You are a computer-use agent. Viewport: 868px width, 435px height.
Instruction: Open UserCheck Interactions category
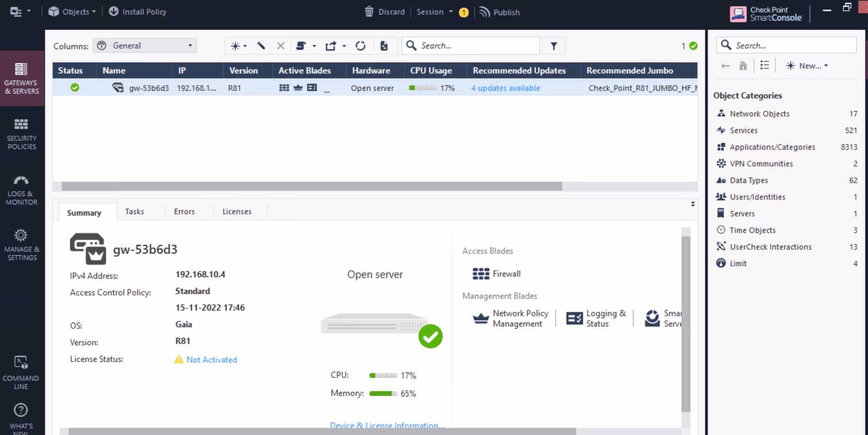coord(787,247)
